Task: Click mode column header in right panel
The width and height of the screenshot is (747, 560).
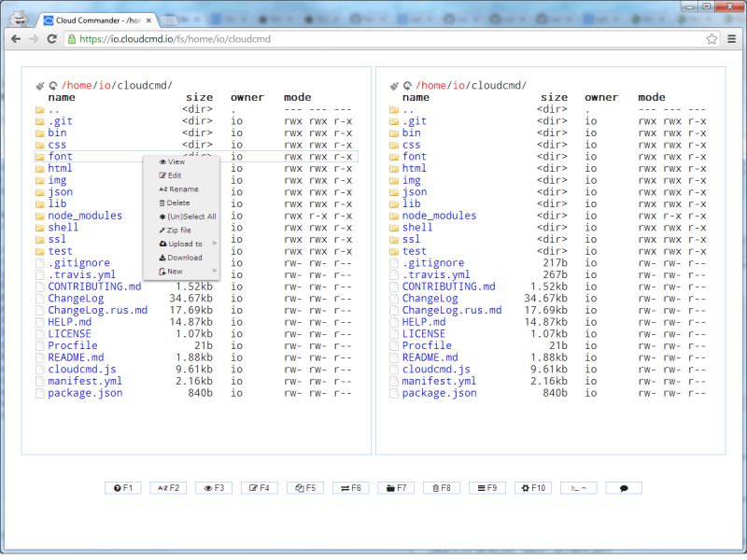Action: point(651,98)
